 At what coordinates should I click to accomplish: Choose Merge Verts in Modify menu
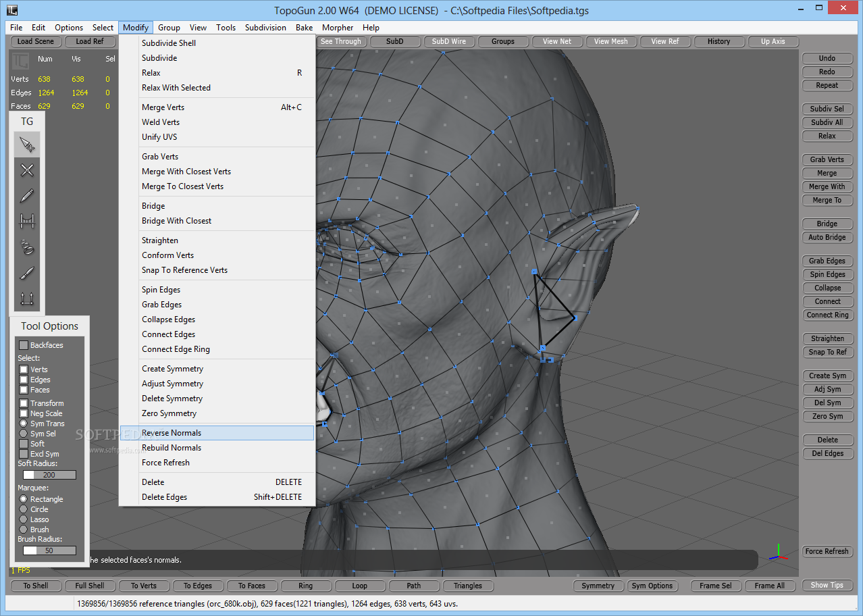tap(217, 107)
